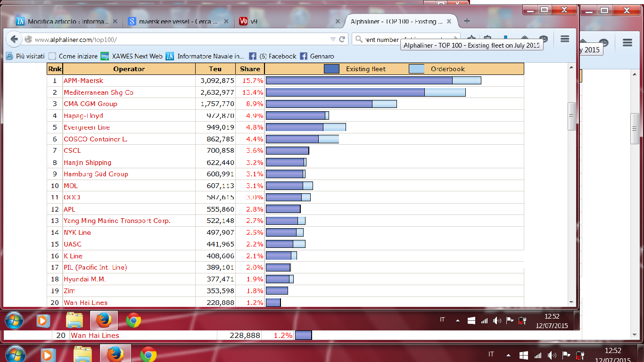This screenshot has width=644, height=362.
Task: Open the CMA CGM Group link
Action: (91, 104)
